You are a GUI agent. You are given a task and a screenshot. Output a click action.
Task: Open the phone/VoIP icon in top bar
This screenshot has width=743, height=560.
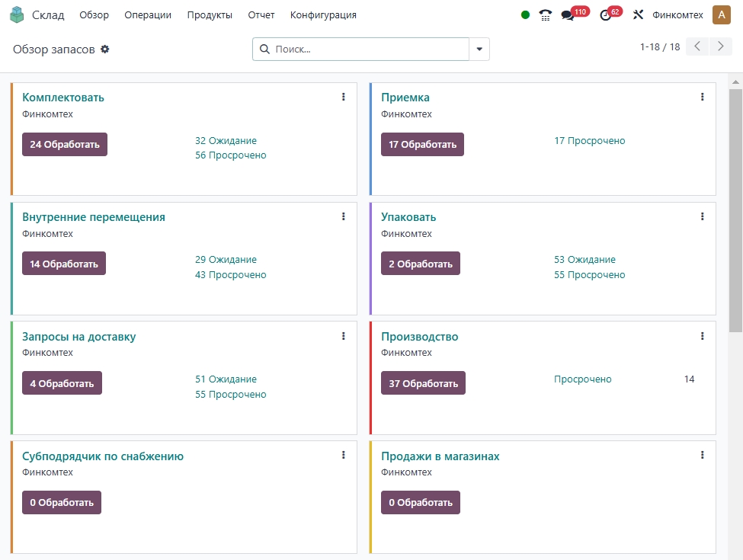point(545,15)
